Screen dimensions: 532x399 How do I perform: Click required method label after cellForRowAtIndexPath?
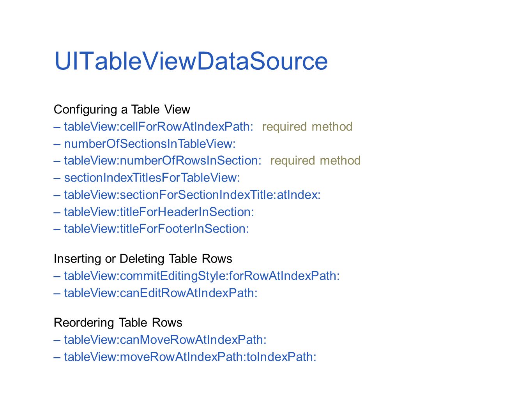click(x=307, y=127)
